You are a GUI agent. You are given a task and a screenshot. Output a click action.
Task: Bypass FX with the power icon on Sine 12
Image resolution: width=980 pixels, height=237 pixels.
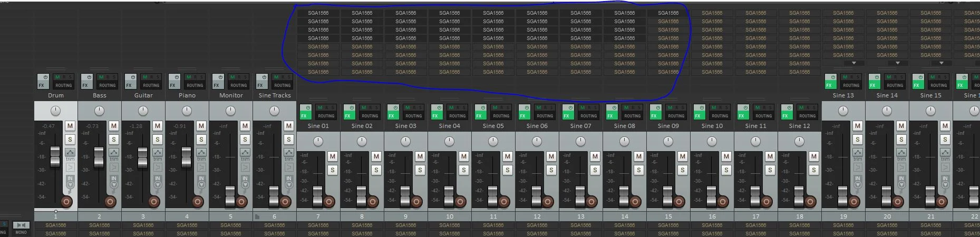click(x=789, y=108)
